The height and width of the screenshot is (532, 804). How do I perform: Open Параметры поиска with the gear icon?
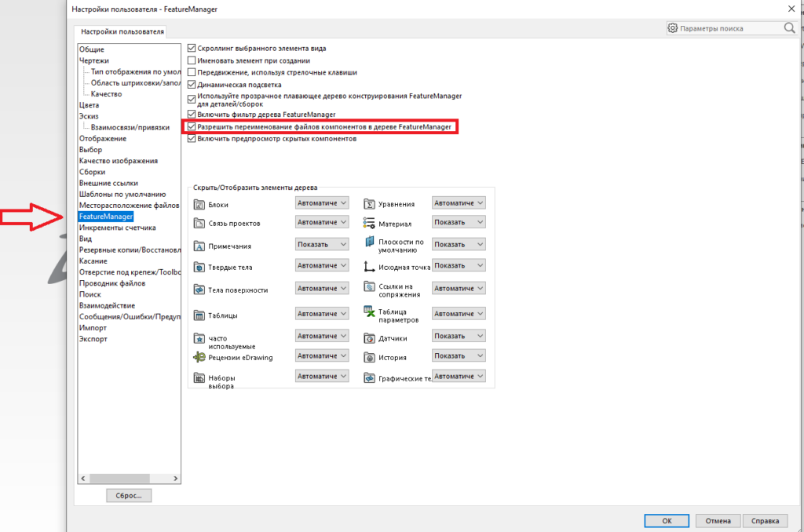(672, 27)
